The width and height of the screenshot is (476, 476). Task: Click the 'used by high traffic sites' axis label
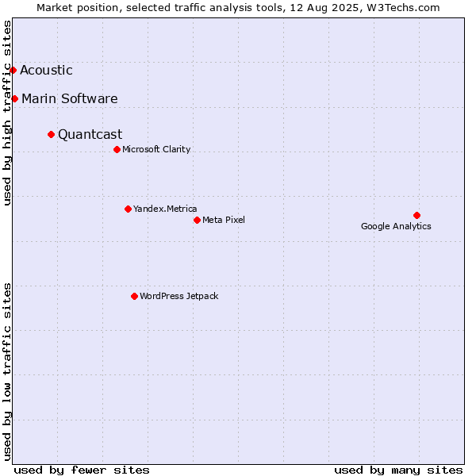6,113
